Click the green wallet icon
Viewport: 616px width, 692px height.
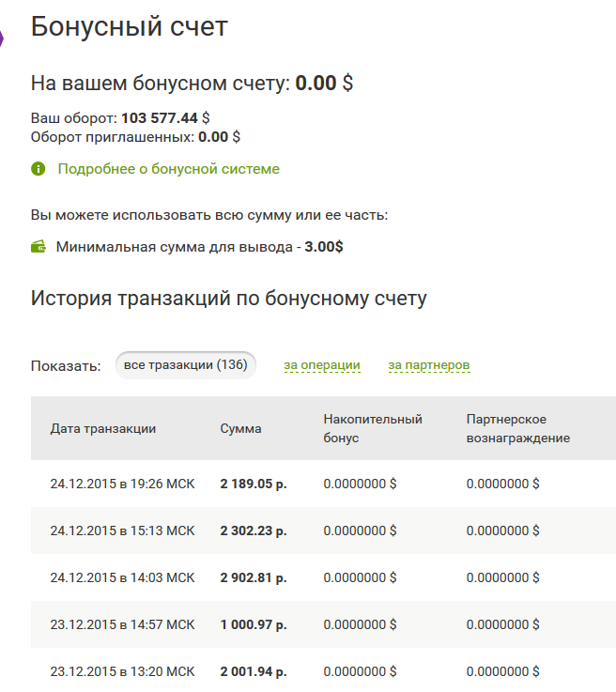click(38, 246)
